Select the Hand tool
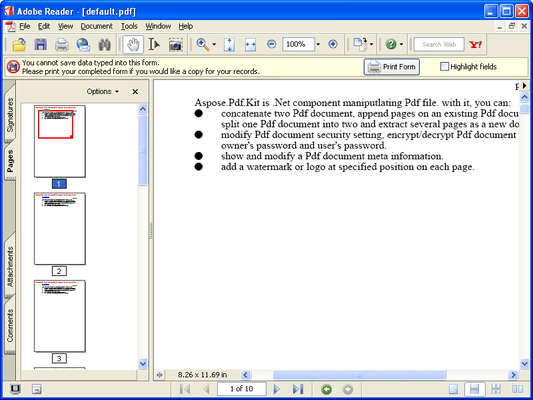 pos(133,45)
